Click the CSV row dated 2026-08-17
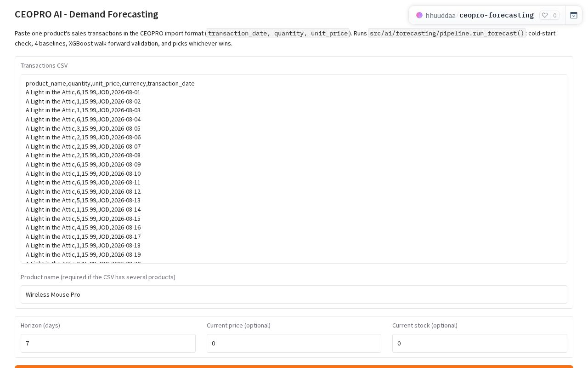Image resolution: width=588 pixels, height=368 pixels. tap(83, 236)
